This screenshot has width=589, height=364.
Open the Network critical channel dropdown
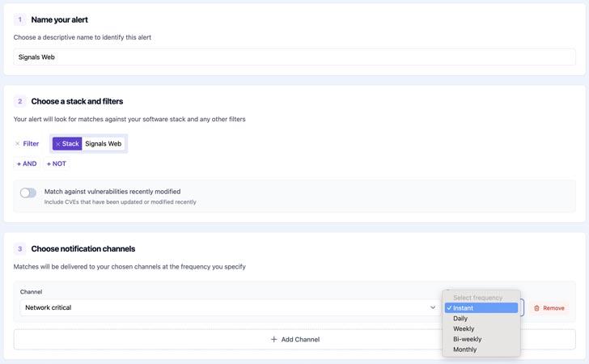click(227, 307)
